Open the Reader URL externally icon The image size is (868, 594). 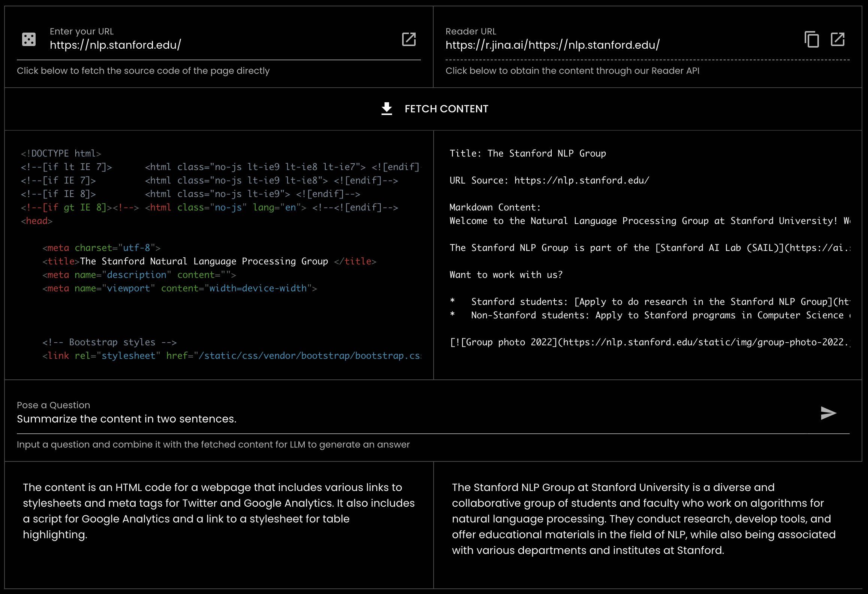(x=838, y=39)
